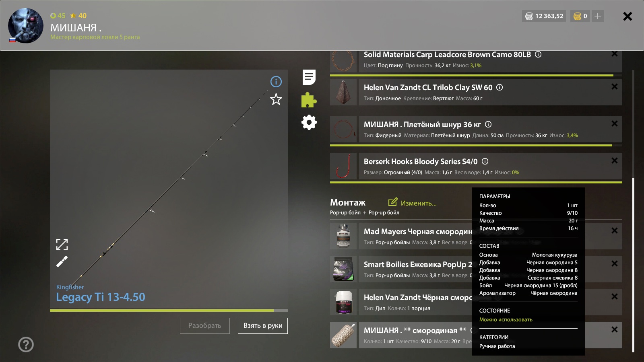The width and height of the screenshot is (644, 362).
Task: Expand rod preview to fullscreen
Action: coord(62,245)
